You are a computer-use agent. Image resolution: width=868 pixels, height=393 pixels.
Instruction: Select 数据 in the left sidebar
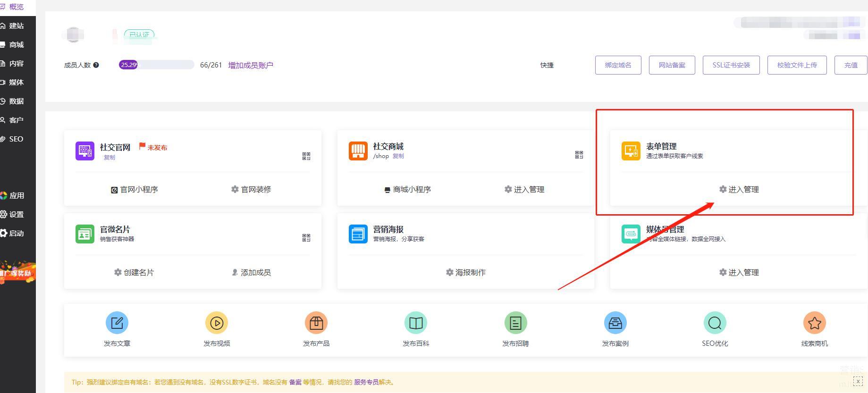point(16,101)
